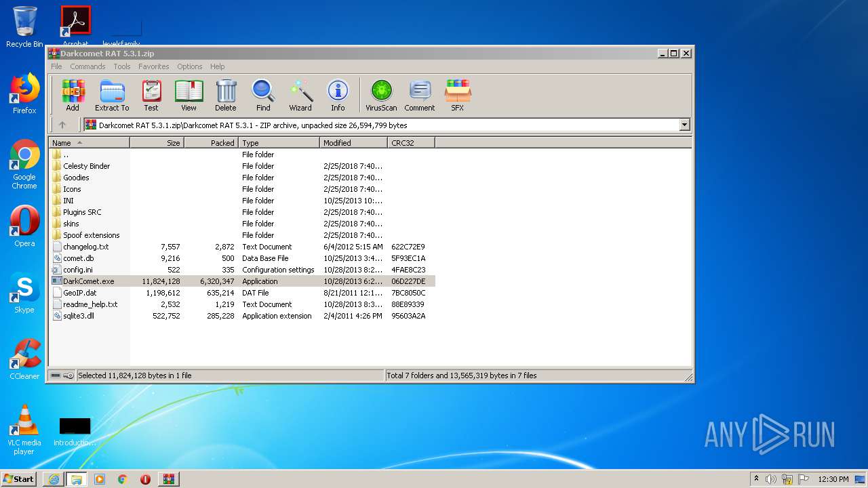Click the volume tray icon

point(771,479)
